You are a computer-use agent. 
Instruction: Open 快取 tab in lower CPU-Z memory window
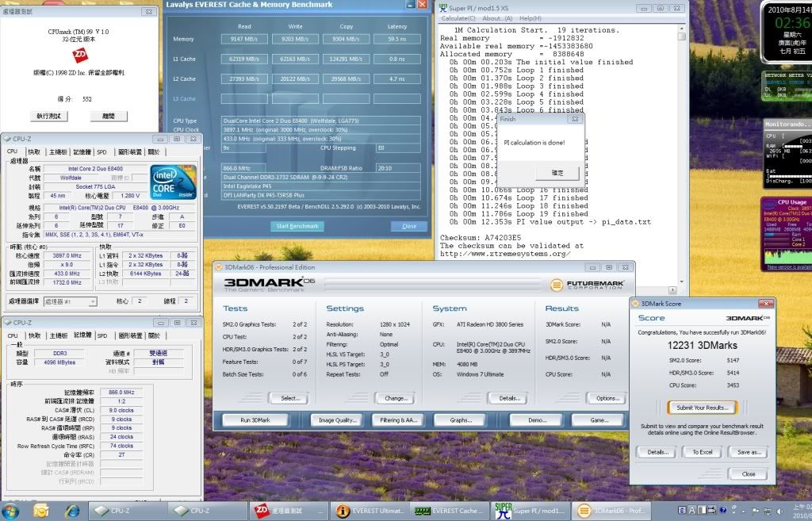34,335
